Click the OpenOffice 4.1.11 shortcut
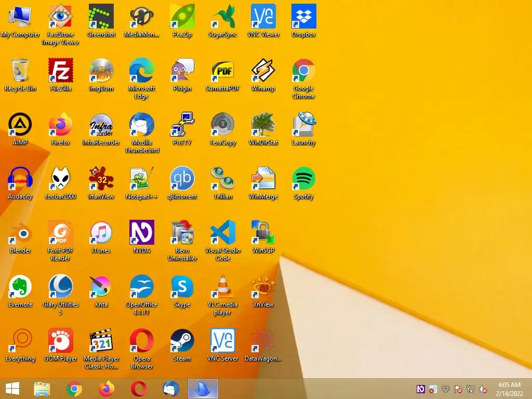The height and width of the screenshot is (399, 532). point(141,286)
